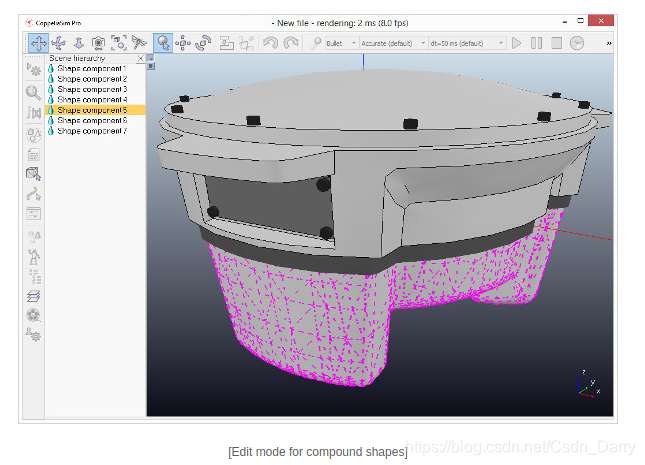Screen dimensions: 645x465
Task: Select Shape component 5 row
Action: point(95,110)
